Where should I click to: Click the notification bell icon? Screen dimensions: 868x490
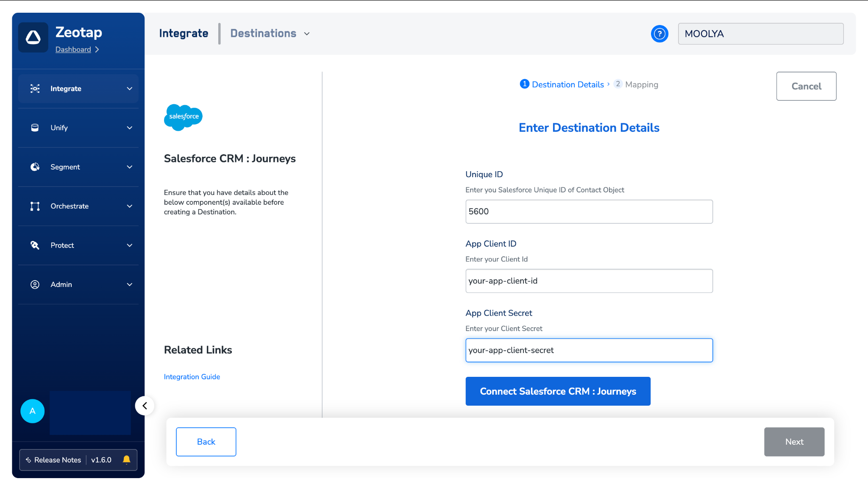[x=126, y=459]
